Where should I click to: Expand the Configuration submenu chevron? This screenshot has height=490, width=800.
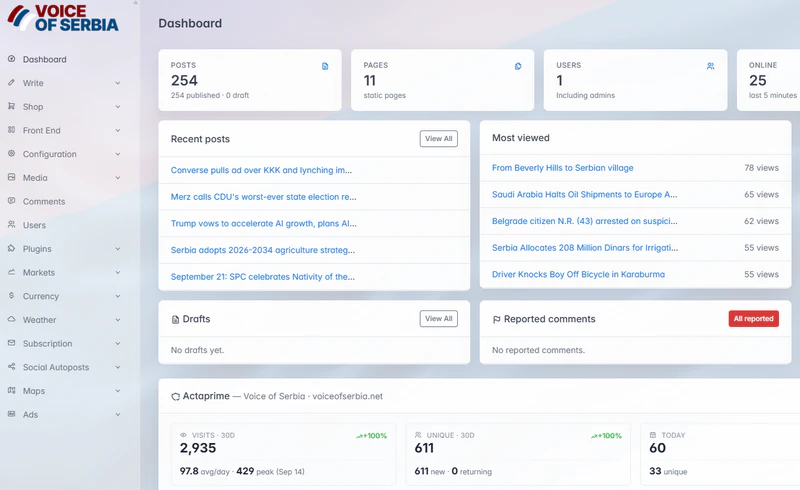coord(118,154)
